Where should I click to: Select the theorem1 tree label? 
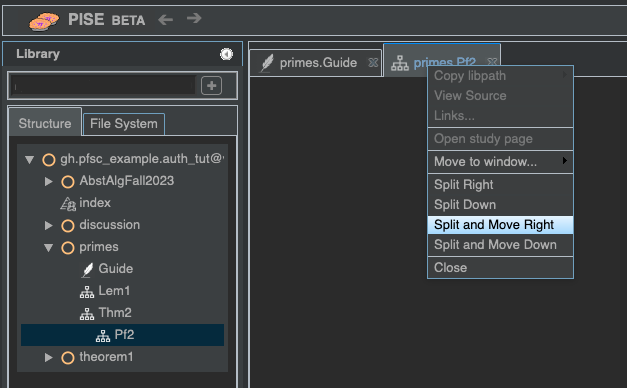[x=106, y=357]
